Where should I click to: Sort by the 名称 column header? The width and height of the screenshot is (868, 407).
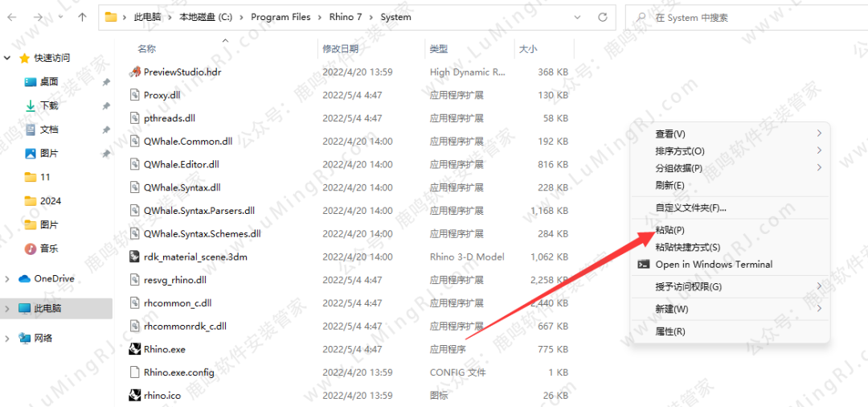pos(146,49)
